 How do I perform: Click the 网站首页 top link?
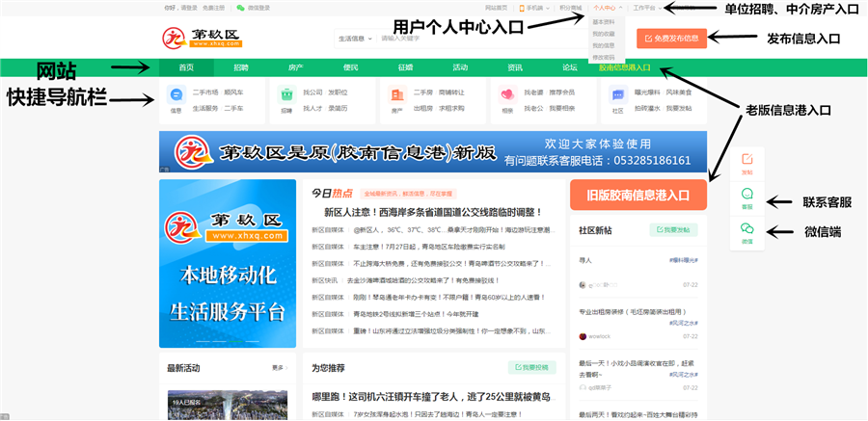(496, 8)
